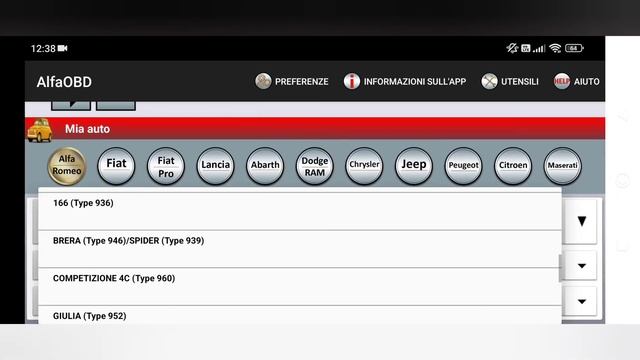Screen dimensions: 640x360
Task: Collapse the model dropdown with large arrow
Action: (x=582, y=221)
